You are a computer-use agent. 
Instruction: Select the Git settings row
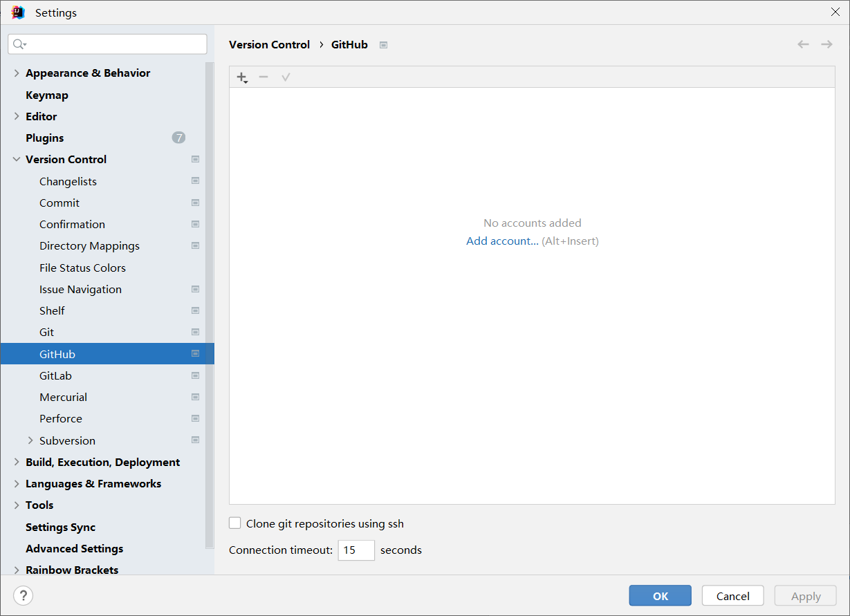tap(107, 332)
